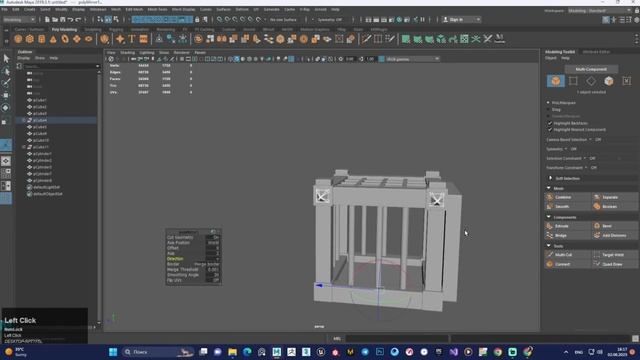Image resolution: width=640 pixels, height=360 pixels.
Task: Open the Edit Mesh menu
Action: pyautogui.click(x=134, y=9)
